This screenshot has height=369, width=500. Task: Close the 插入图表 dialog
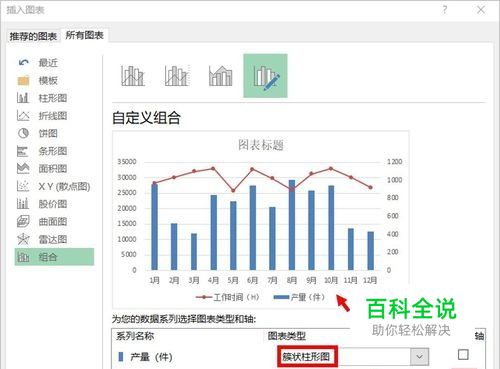(481, 10)
